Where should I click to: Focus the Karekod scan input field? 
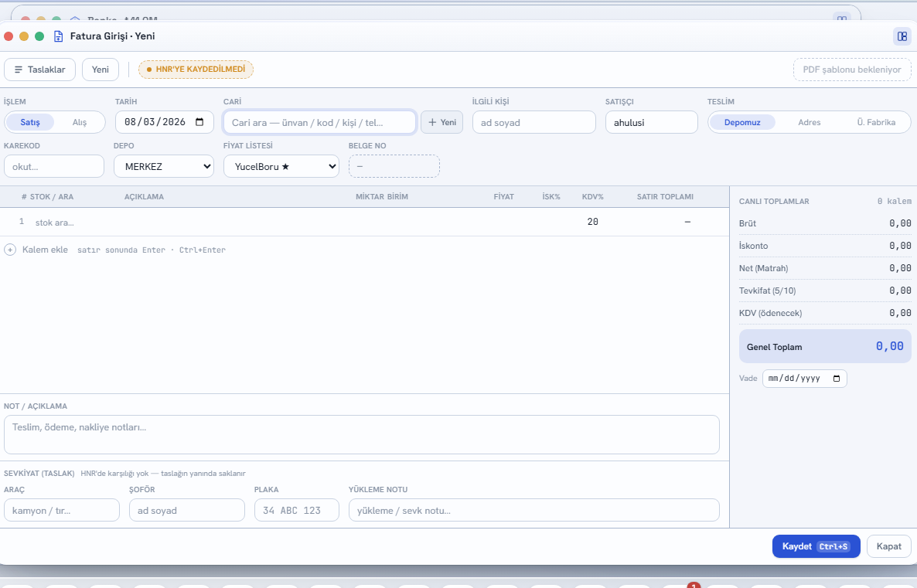(x=54, y=167)
